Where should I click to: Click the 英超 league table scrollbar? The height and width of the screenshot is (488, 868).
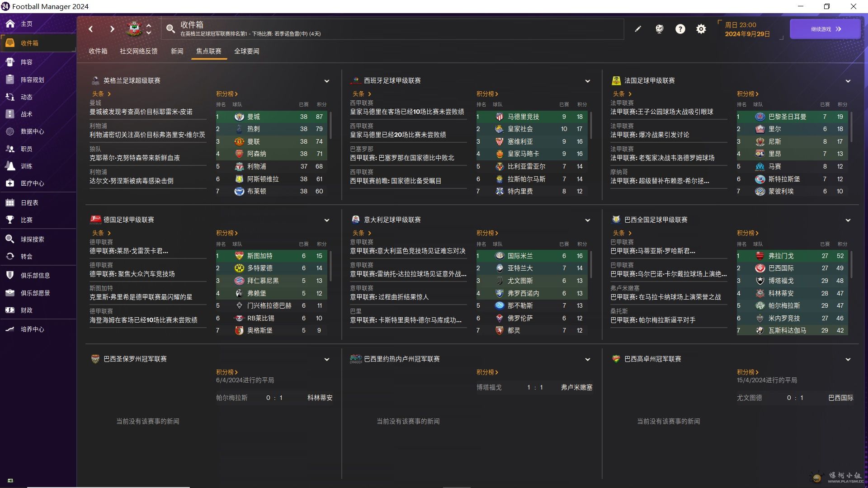[331, 126]
